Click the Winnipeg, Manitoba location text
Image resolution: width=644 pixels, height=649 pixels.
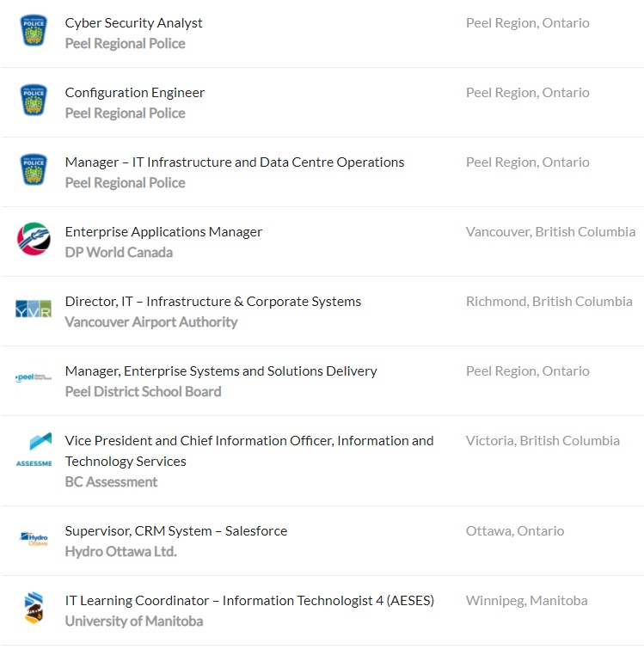pos(526,601)
